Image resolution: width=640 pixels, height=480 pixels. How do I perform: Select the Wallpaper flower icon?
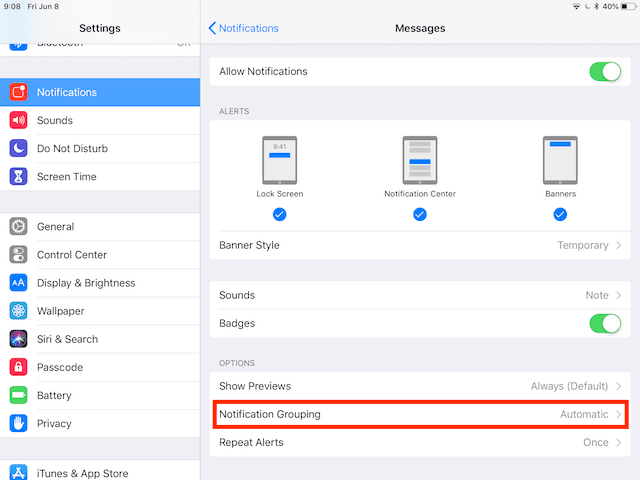(x=18, y=311)
